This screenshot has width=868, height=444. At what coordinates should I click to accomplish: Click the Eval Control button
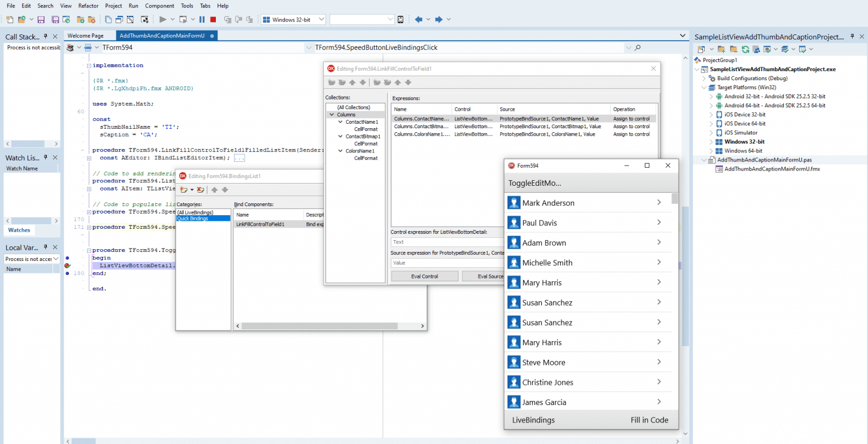click(x=424, y=276)
